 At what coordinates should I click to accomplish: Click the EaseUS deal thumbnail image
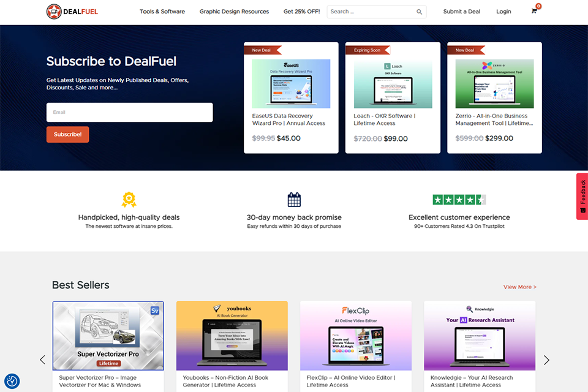[x=291, y=84]
